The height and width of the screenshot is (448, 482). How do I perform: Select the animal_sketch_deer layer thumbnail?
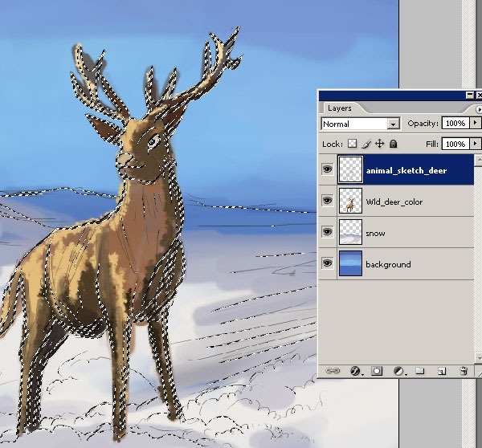point(350,169)
